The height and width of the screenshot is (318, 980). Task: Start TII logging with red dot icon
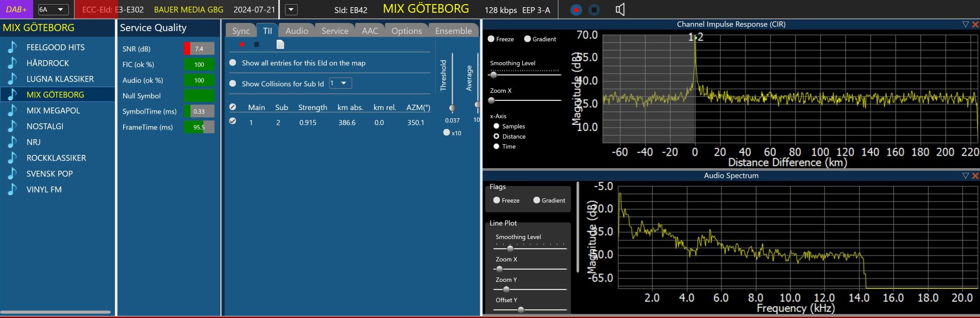(x=242, y=44)
